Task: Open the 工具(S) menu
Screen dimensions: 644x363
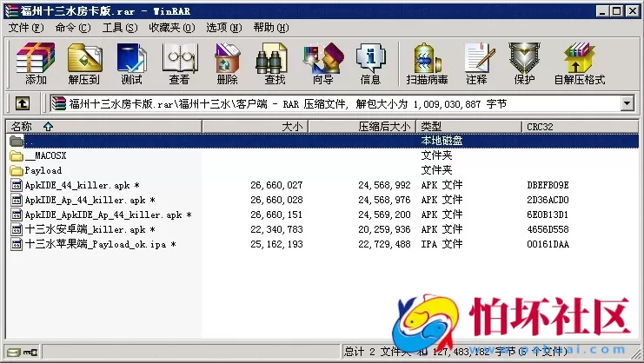Action: [x=120, y=28]
